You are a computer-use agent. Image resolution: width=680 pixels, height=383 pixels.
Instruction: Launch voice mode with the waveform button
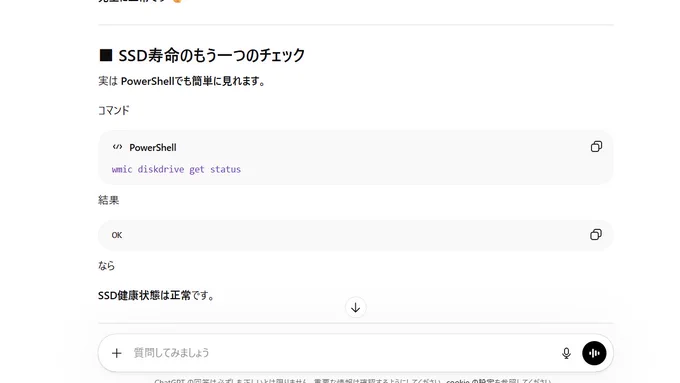point(594,353)
